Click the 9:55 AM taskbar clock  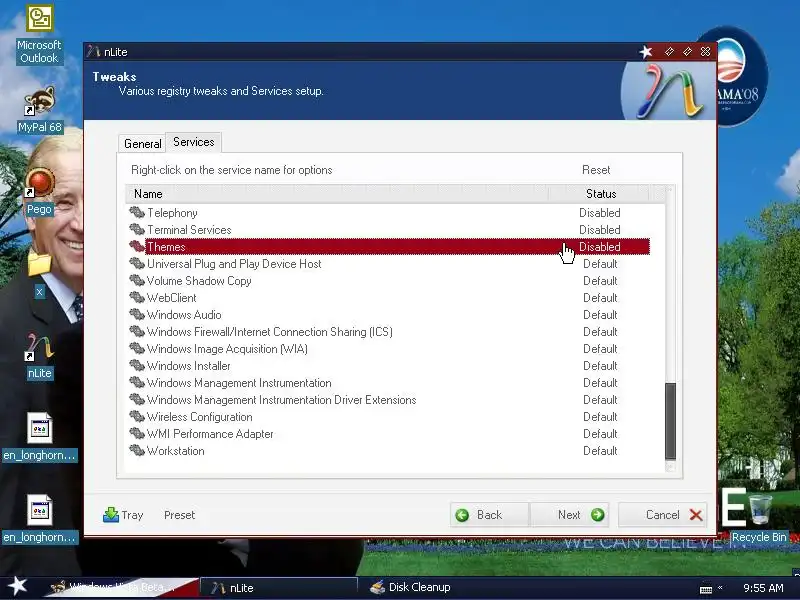coord(763,588)
